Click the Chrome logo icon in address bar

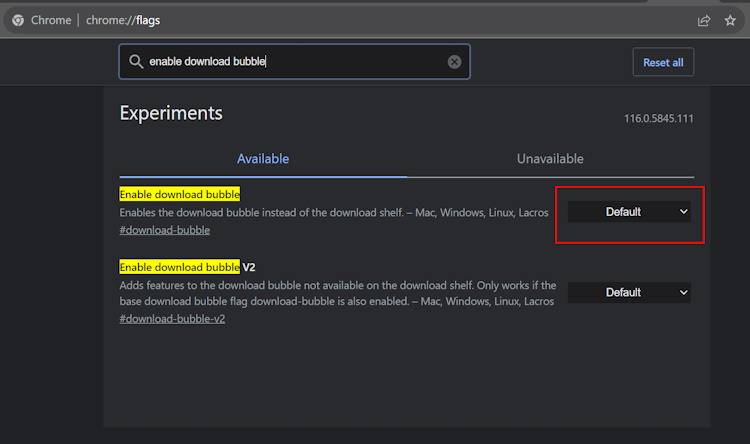[18, 20]
